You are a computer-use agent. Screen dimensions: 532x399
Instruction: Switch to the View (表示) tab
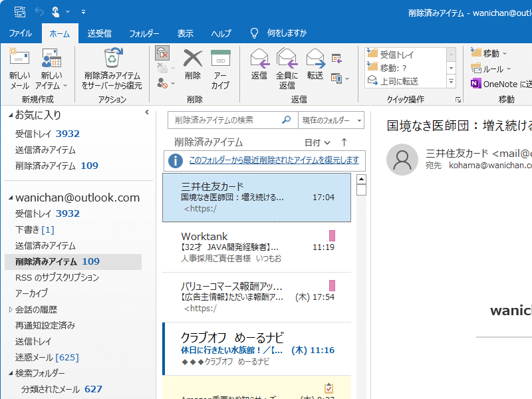[186, 33]
